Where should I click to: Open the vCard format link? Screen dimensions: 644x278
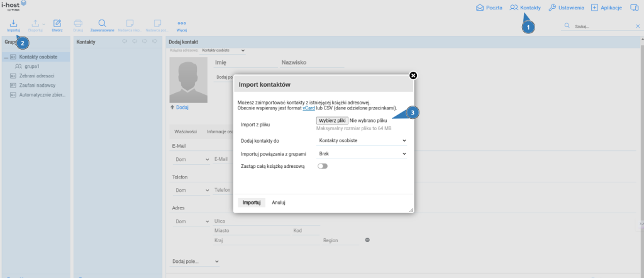pos(309,108)
